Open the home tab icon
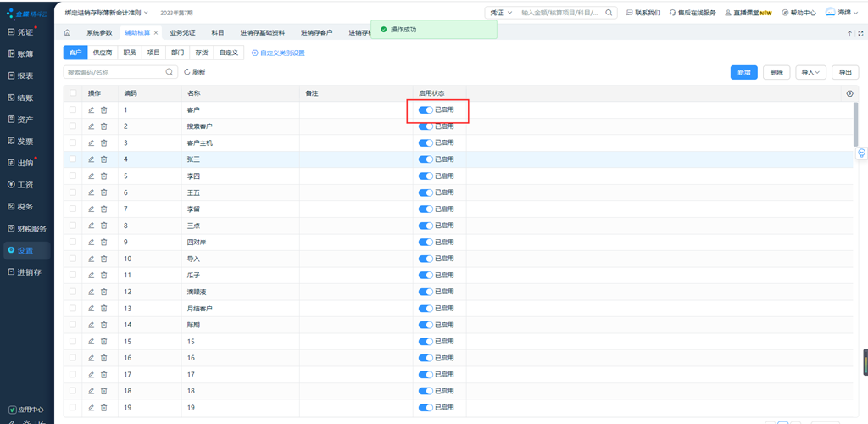Image resolution: width=868 pixels, height=424 pixels. click(68, 33)
